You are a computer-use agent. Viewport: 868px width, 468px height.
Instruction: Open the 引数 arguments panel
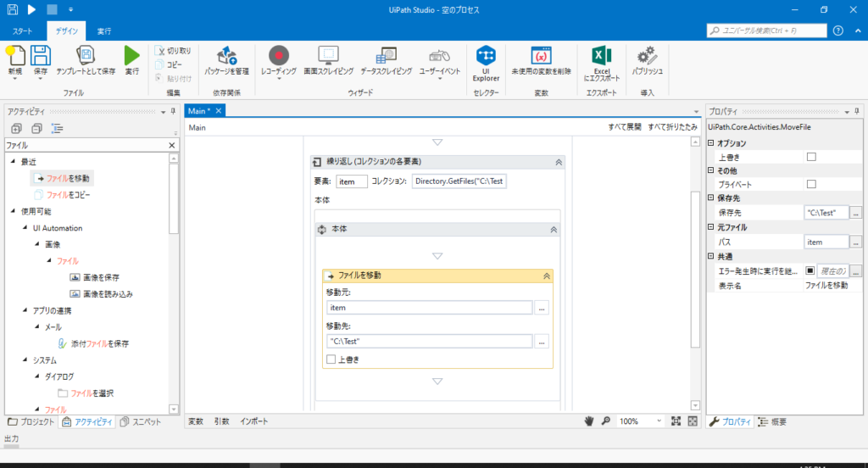click(221, 421)
